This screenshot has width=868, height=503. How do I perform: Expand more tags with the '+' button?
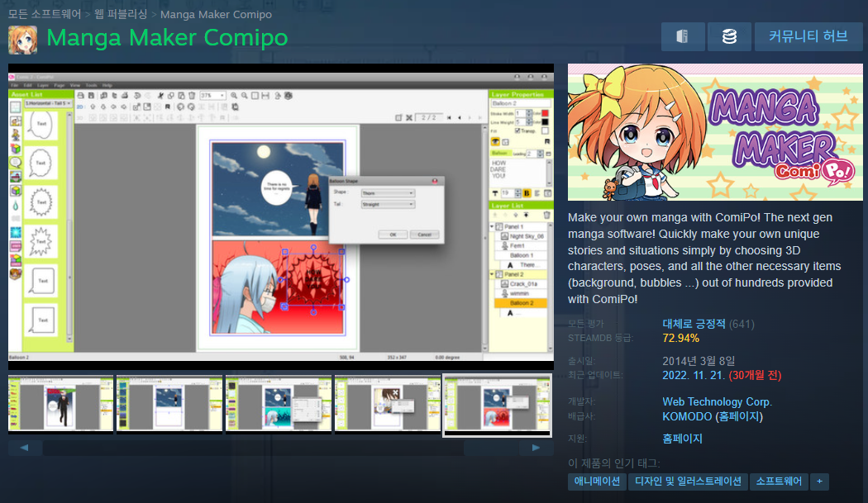pos(819,482)
